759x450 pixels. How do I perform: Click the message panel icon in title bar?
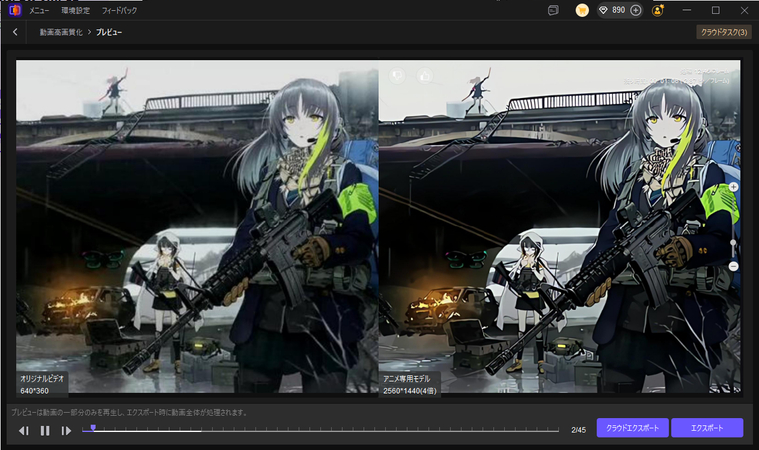(x=553, y=10)
